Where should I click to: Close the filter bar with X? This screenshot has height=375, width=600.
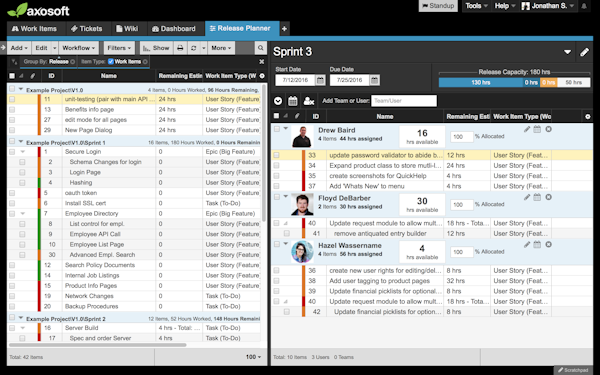click(x=262, y=62)
